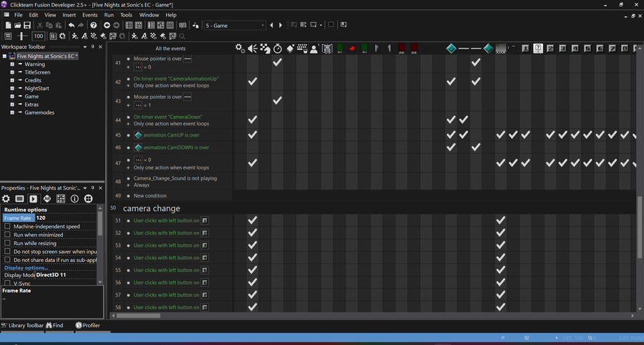Open the Profiler tab
The image size is (644, 345).
pyautogui.click(x=88, y=325)
